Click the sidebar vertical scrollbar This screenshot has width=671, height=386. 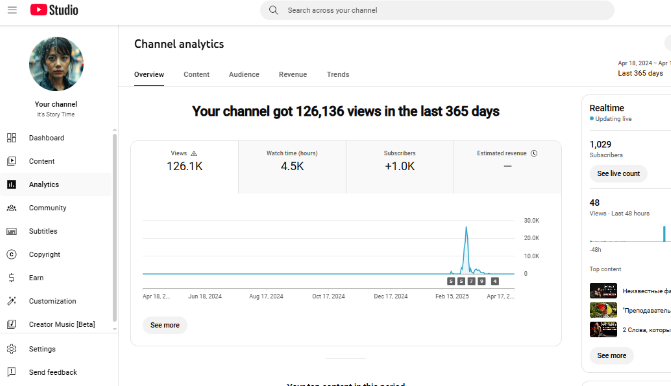point(114,227)
